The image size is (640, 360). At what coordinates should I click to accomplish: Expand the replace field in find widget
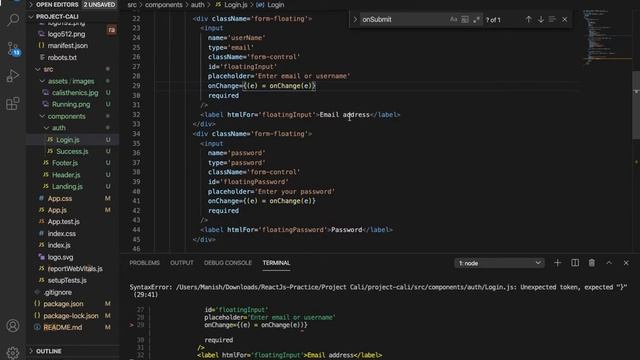coord(355,20)
